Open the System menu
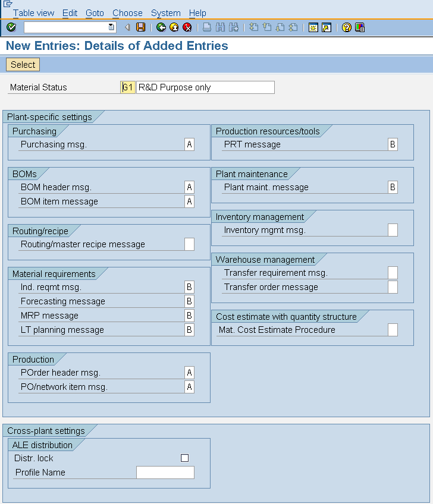The height and width of the screenshot is (504, 433). 166,12
